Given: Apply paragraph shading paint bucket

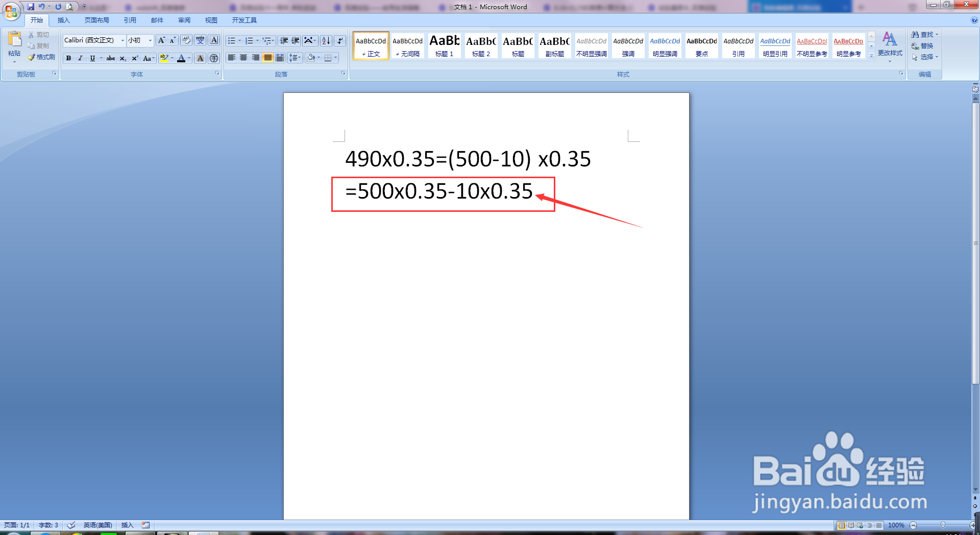Looking at the screenshot, I should [310, 58].
